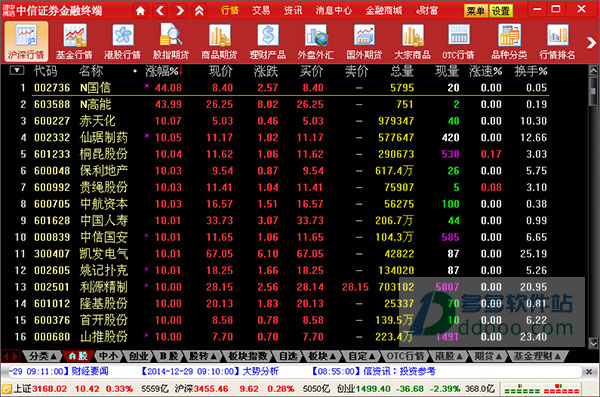This screenshot has width=600, height=397.
Task: Click the 设置 button
Action: [501, 11]
